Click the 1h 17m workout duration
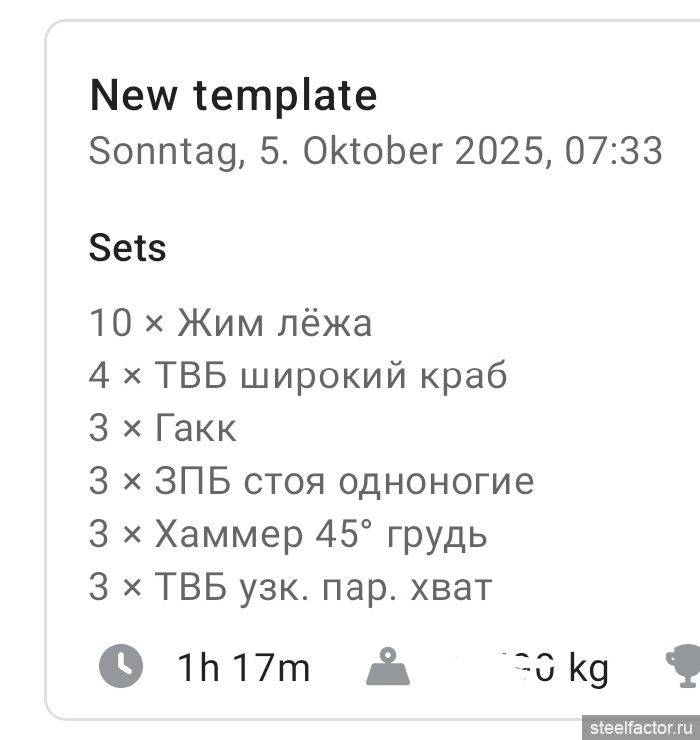This screenshot has width=700, height=740. point(243,667)
